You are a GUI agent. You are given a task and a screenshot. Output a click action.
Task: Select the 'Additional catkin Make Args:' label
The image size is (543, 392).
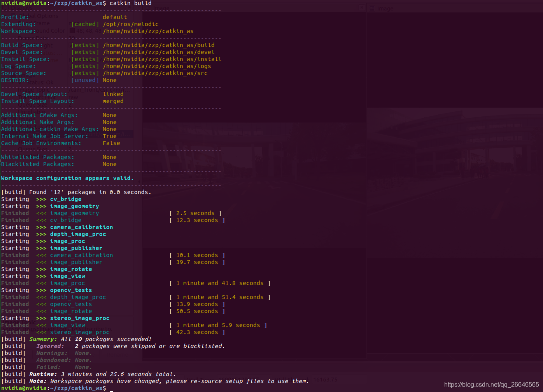50,129
